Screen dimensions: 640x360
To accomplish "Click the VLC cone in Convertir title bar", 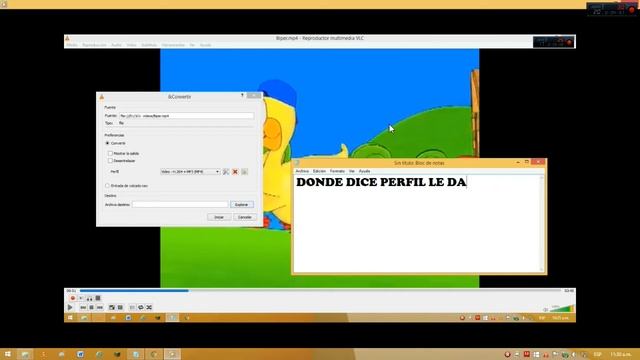I will click(102, 97).
